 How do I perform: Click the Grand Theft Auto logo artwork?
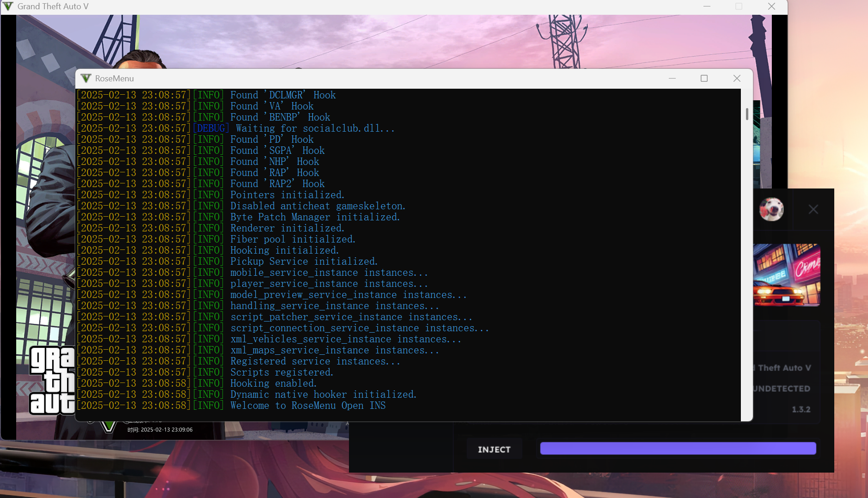click(x=52, y=380)
